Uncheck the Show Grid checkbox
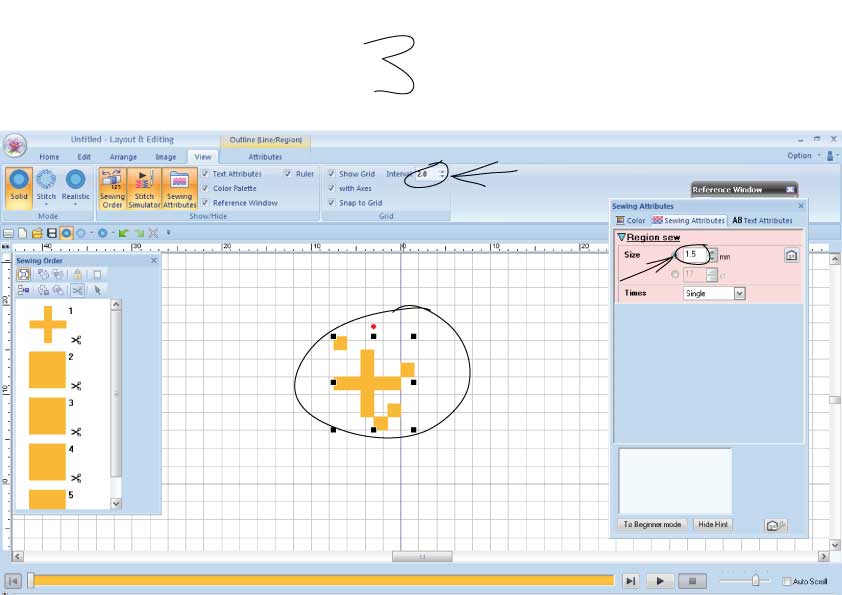 click(x=331, y=174)
